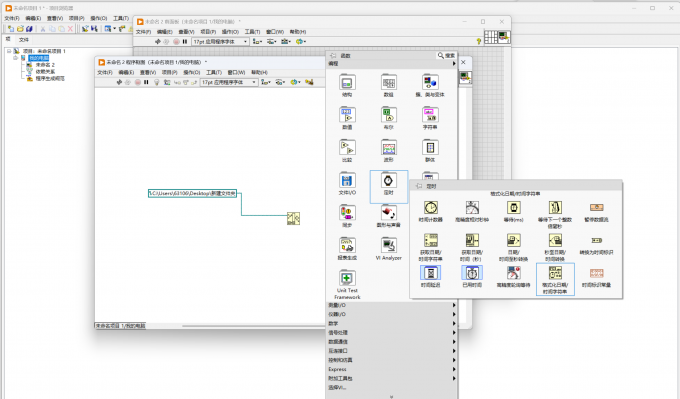Pin the Timing 定时 subpalette with thumbtack
The width and height of the screenshot is (680, 399).
(419, 186)
